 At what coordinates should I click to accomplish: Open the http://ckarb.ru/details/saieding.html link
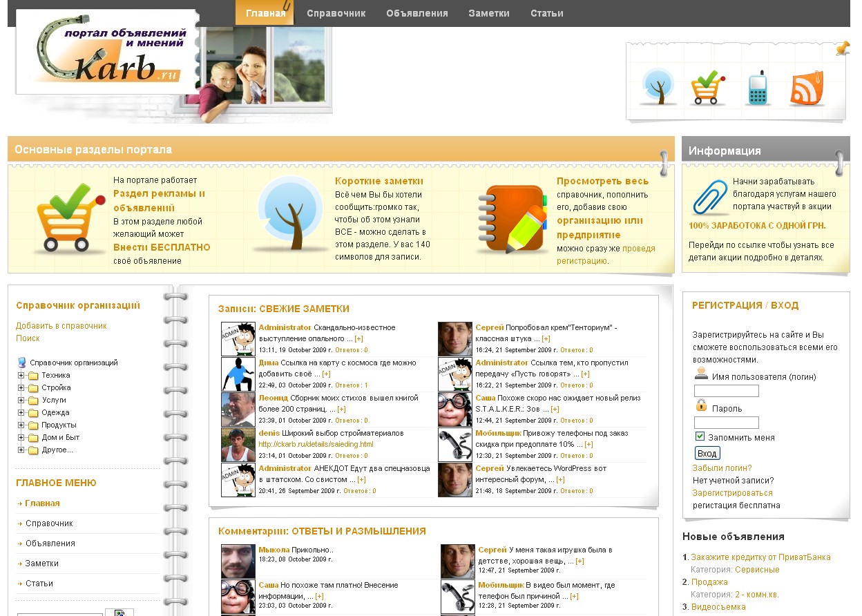point(316,445)
